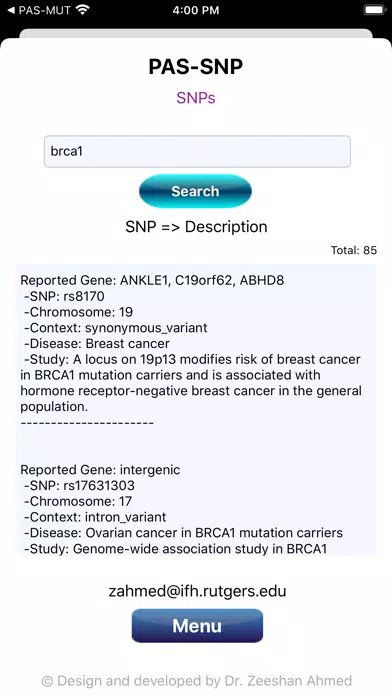The image size is (392, 696).
Task: Tap the PAS-SNP title heading
Action: click(196, 67)
